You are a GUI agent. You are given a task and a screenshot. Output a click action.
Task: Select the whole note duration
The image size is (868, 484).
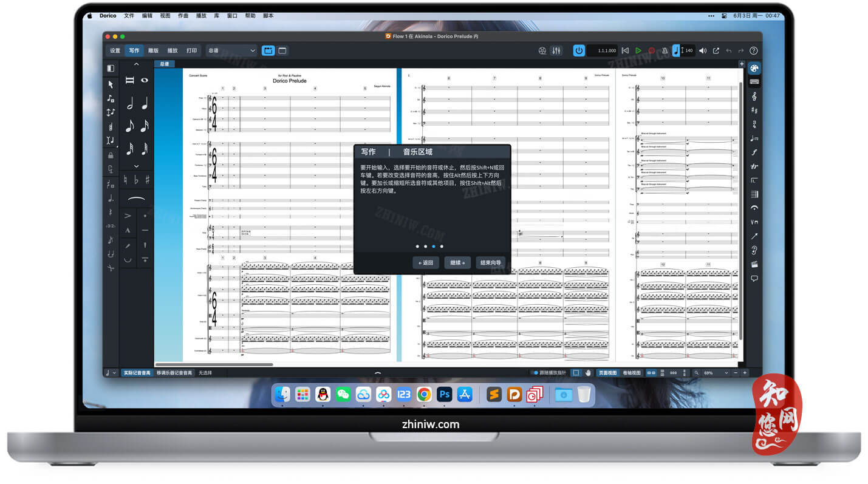(145, 80)
